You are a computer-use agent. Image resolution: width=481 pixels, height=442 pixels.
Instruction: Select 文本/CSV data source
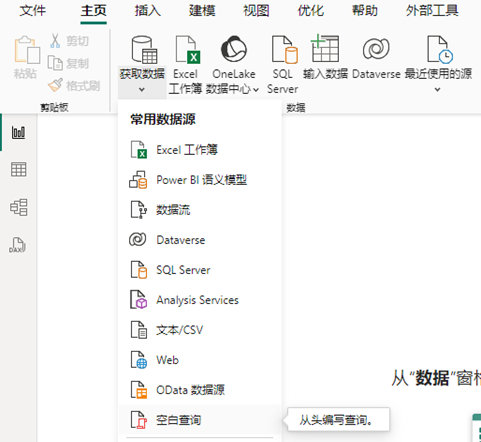click(200, 330)
